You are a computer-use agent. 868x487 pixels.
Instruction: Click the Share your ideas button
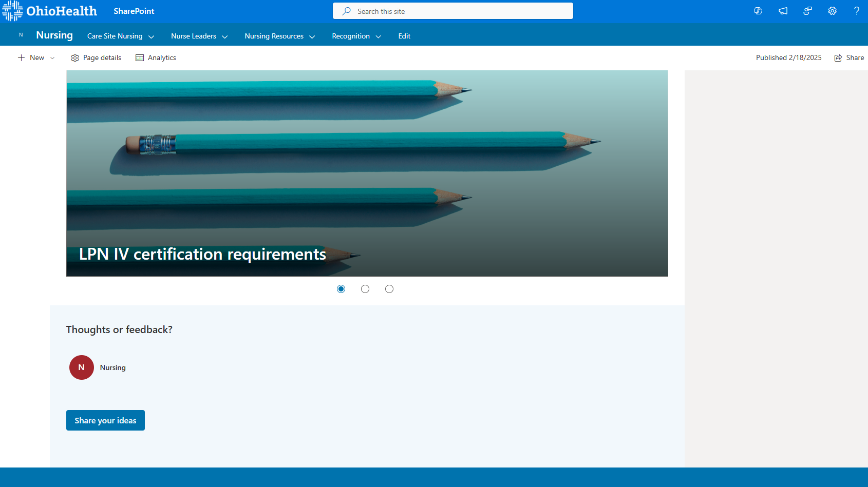click(x=105, y=420)
